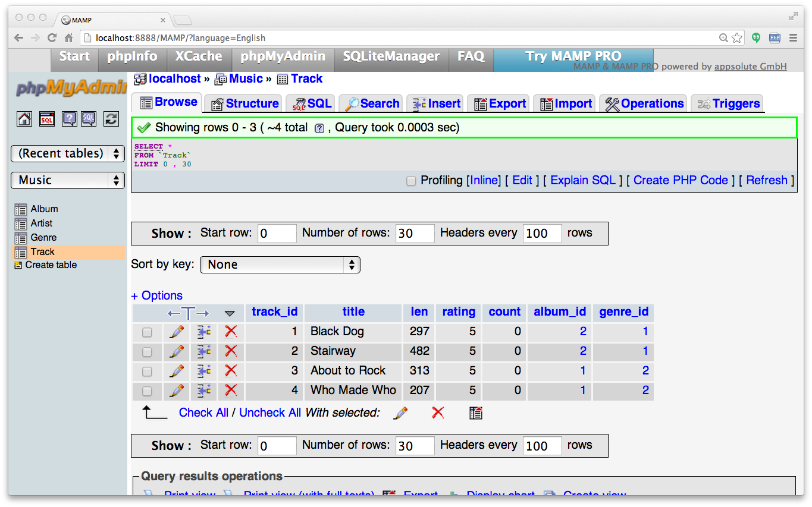Click the reload navigation frame icon
This screenshot has height=507, width=812.
click(x=111, y=119)
